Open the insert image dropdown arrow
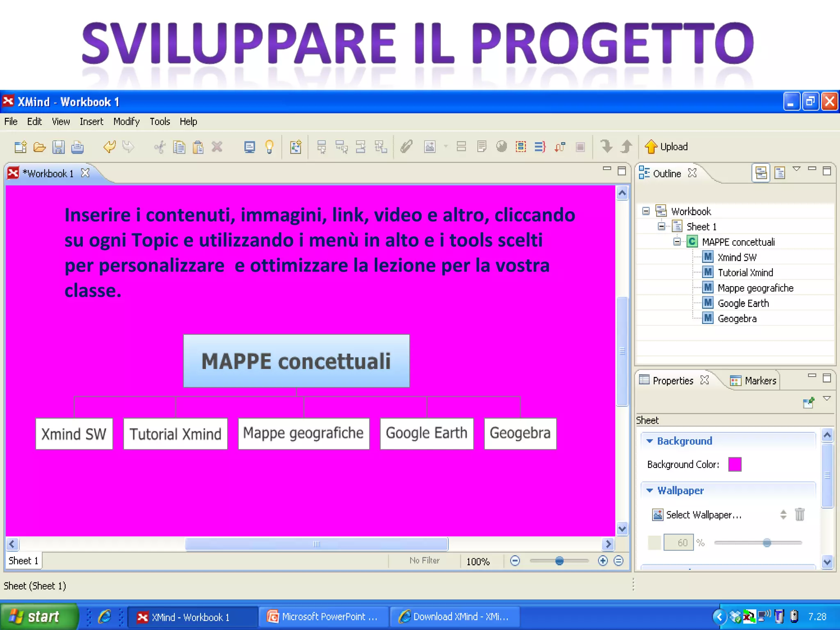 (446, 146)
